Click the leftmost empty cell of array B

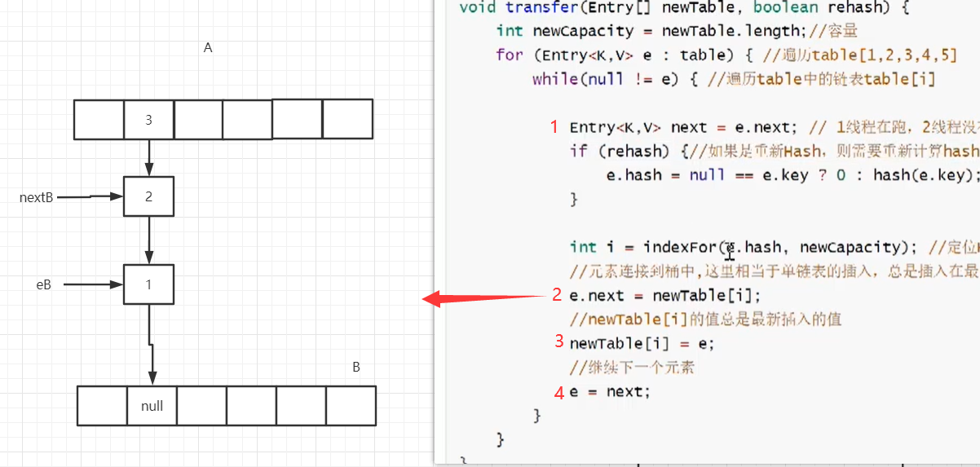pyautogui.click(x=102, y=406)
